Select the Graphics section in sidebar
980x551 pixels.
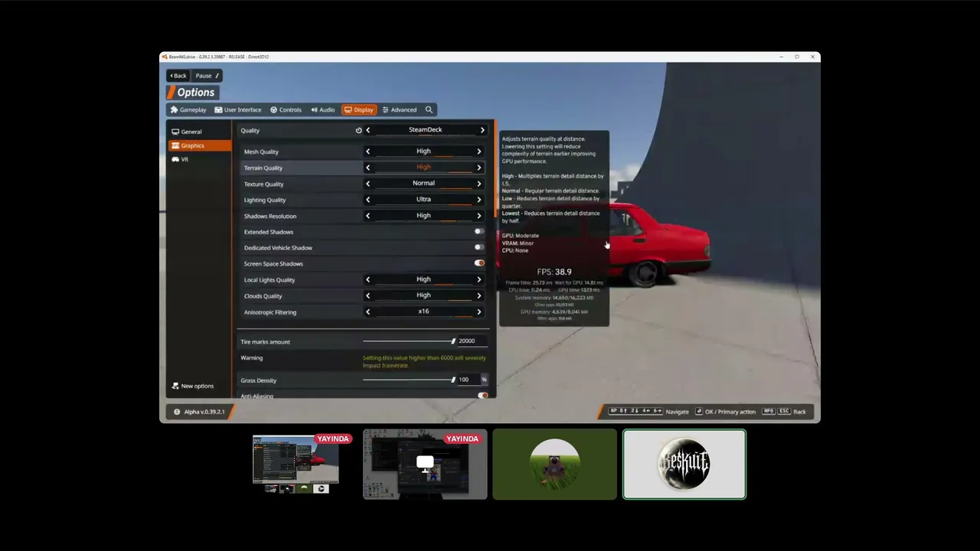200,145
